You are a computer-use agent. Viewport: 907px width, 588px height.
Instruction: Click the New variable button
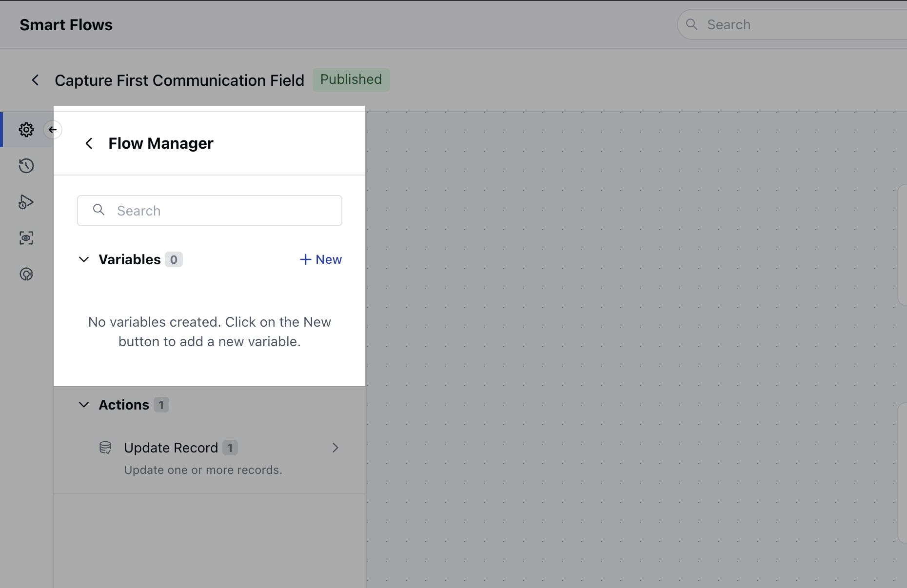(321, 259)
